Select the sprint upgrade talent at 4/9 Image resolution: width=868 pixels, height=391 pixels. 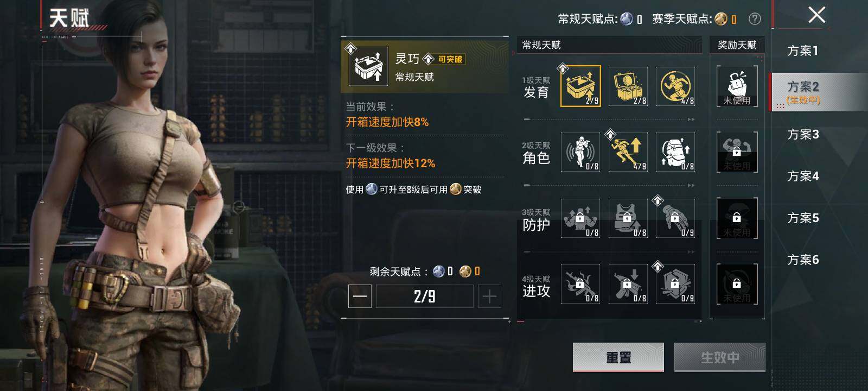[x=628, y=152]
